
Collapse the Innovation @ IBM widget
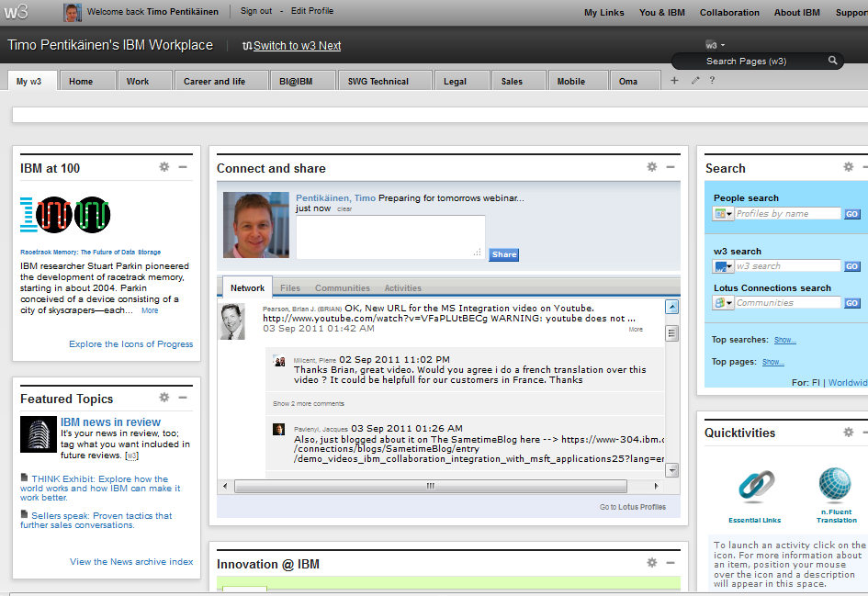671,563
